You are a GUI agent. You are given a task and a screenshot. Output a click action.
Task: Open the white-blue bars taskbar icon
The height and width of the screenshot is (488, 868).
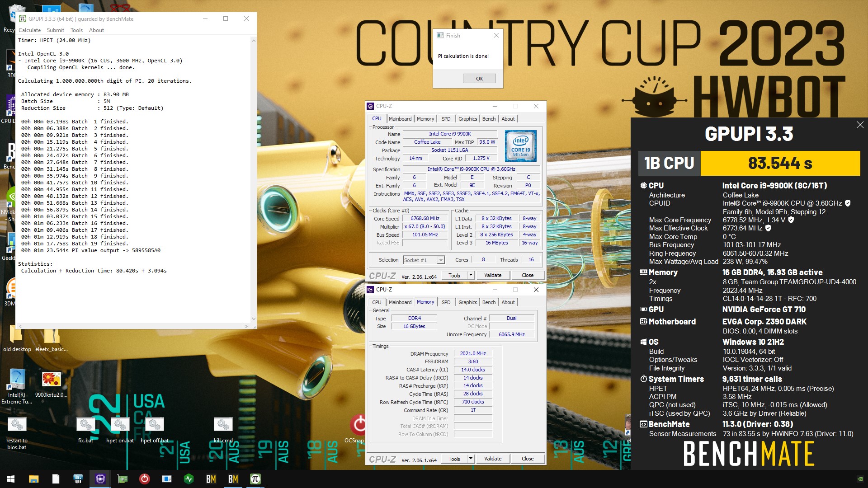78,479
